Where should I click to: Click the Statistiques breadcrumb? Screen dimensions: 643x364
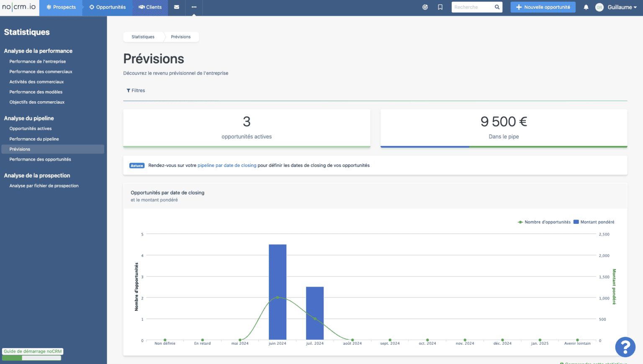[143, 37]
